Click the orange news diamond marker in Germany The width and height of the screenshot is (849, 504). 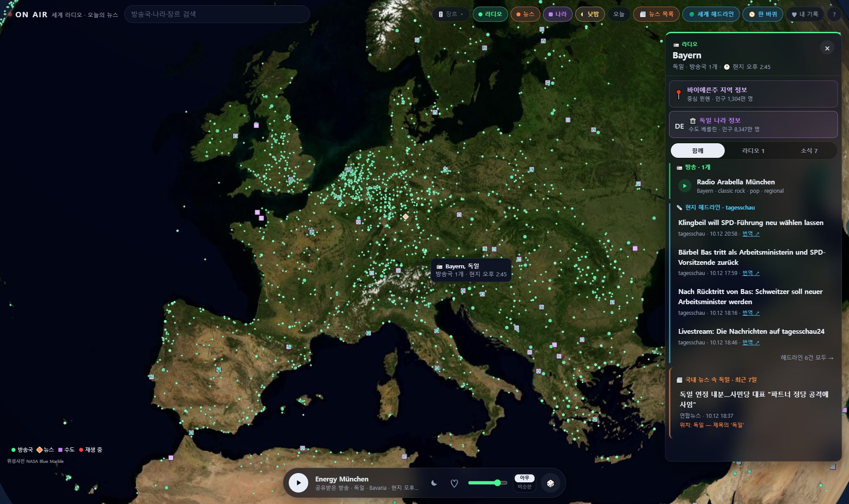[x=405, y=217]
